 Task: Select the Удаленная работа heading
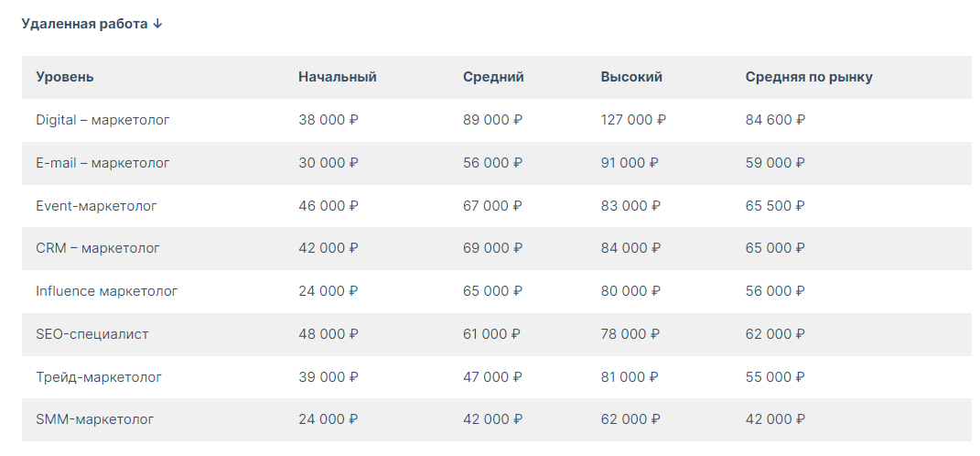(84, 24)
